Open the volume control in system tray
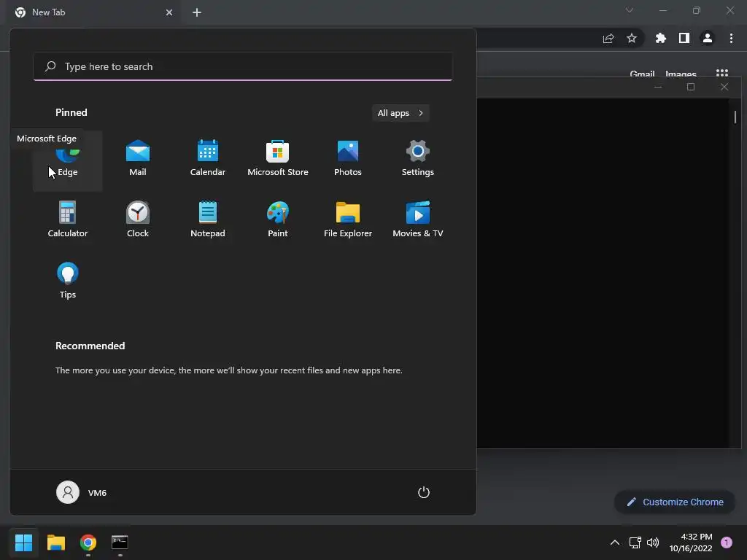This screenshot has width=747, height=560. [653, 542]
